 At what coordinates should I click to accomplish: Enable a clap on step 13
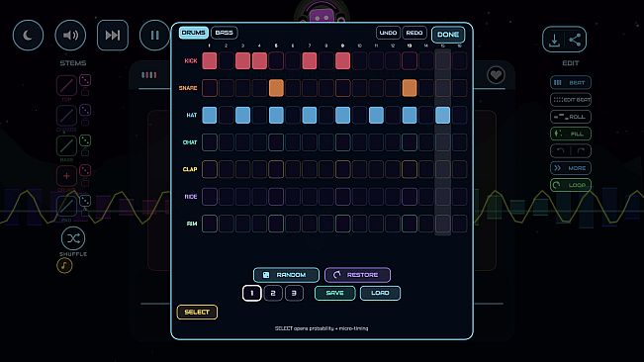coord(410,169)
